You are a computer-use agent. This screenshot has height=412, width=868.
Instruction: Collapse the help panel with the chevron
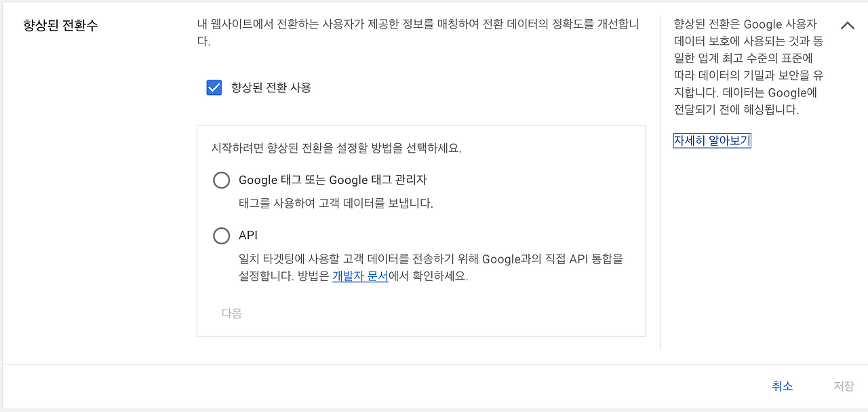click(x=847, y=25)
